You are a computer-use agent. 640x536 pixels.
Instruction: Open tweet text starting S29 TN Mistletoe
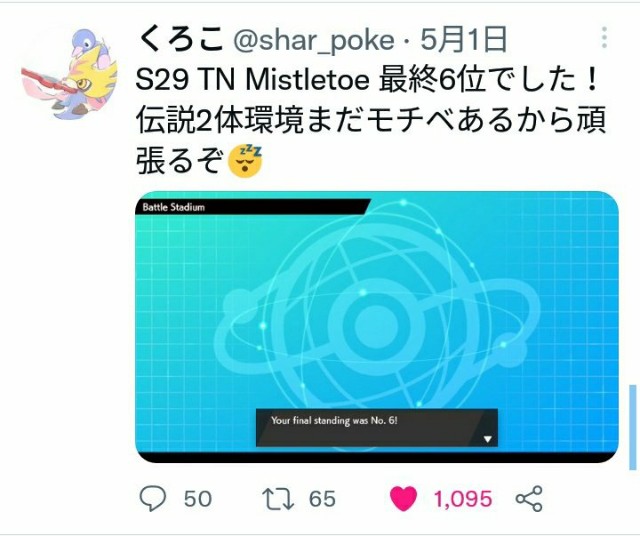[370, 119]
